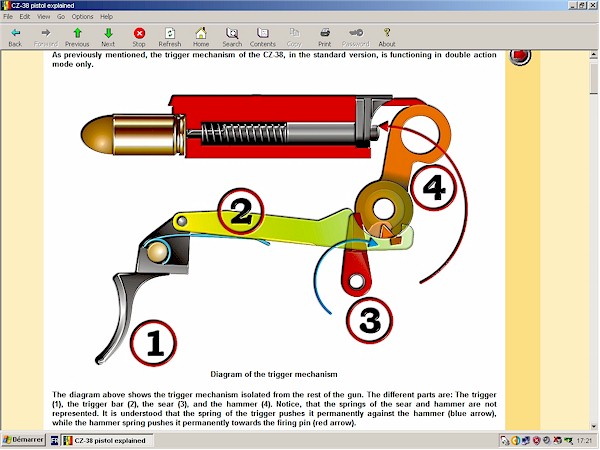This screenshot has height=450, width=600.
Task: Click the Password key icon
Action: click(355, 37)
